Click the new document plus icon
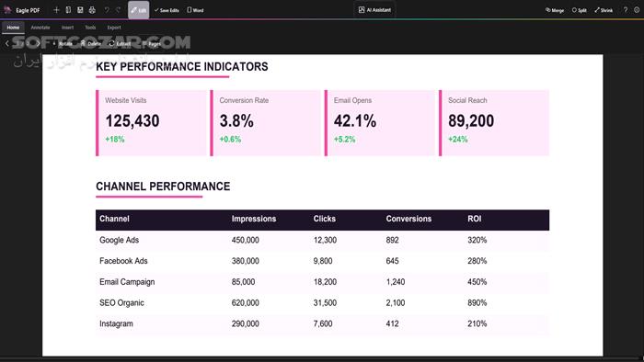The width and height of the screenshot is (644, 362). coord(56,10)
